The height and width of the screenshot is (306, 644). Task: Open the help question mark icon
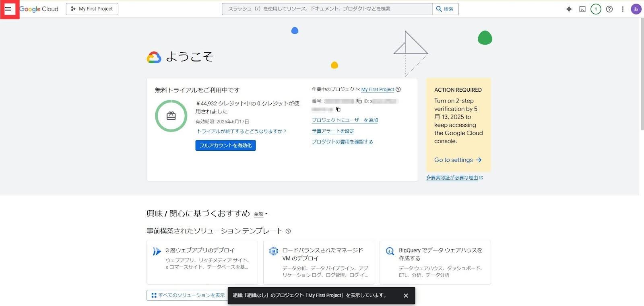(x=609, y=9)
